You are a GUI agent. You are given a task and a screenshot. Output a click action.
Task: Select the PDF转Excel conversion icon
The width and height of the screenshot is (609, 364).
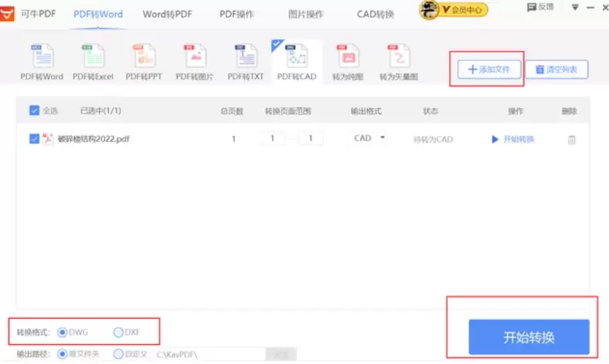[93, 57]
